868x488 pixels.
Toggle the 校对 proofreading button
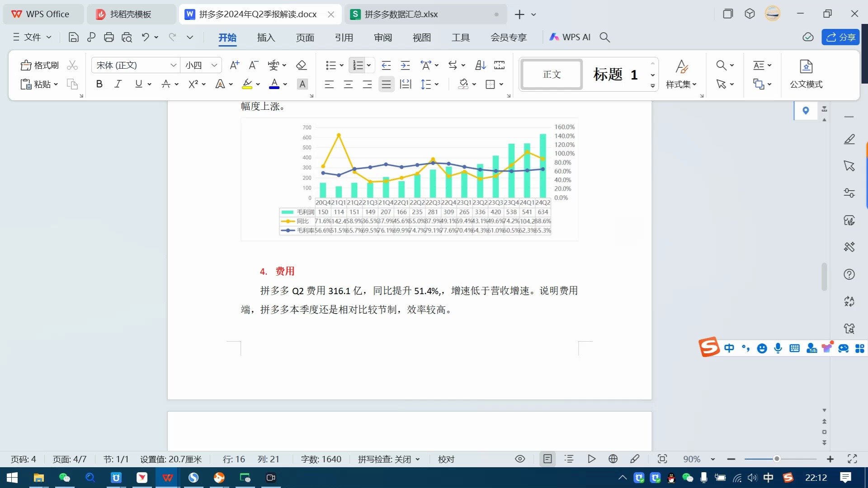[447, 459]
